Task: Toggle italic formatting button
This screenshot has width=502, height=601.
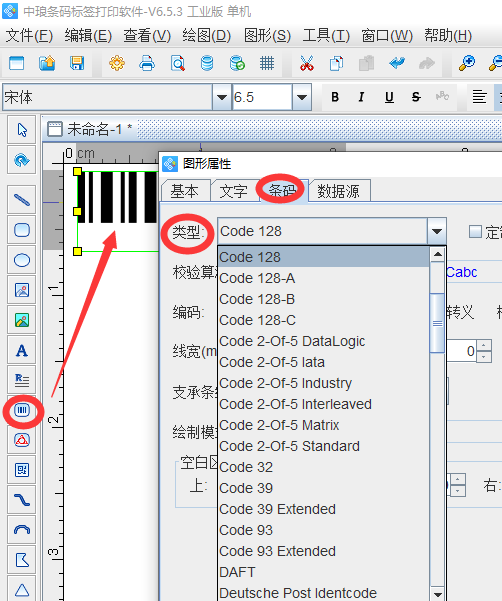Action: (361, 97)
